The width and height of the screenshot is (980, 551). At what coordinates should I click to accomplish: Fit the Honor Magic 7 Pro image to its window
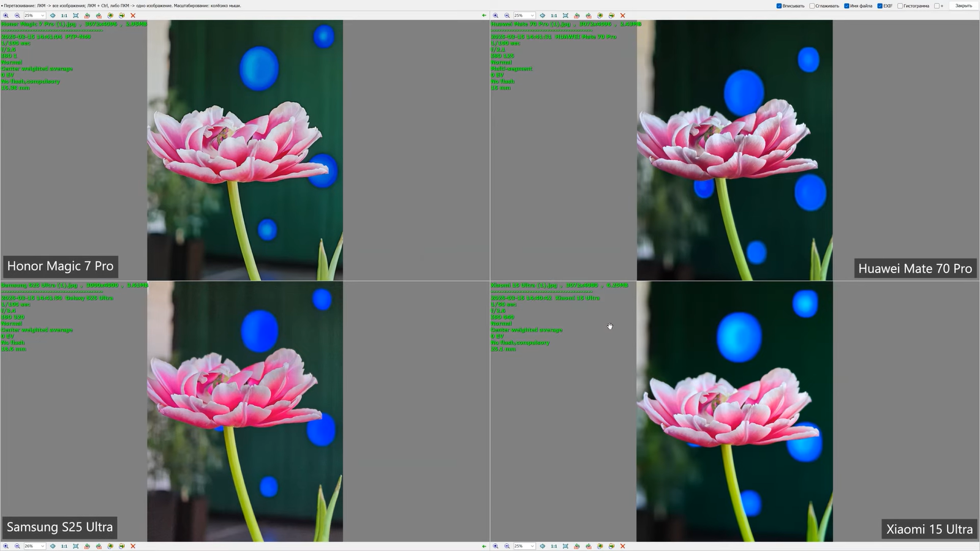[76, 15]
